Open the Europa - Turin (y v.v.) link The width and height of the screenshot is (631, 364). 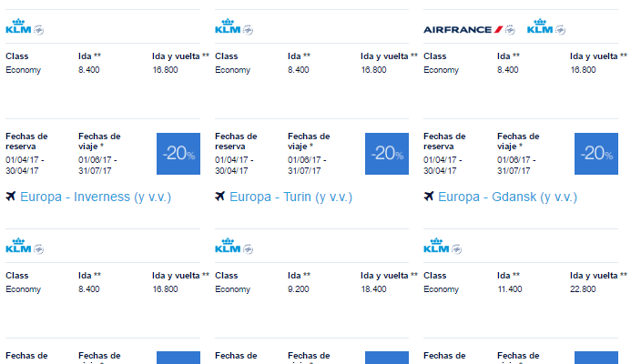tap(291, 197)
